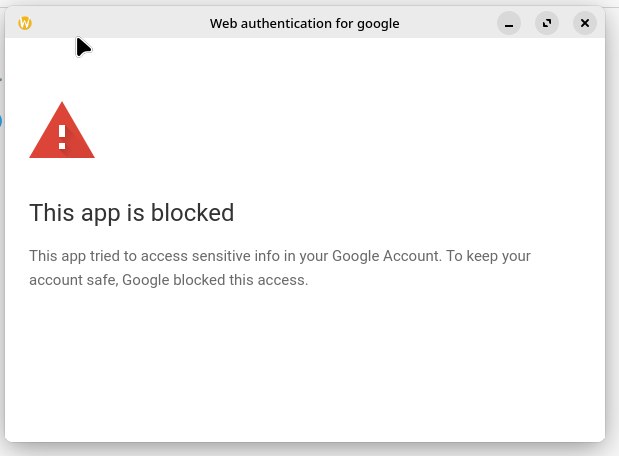Click the phrase "Google blocked this access."
This screenshot has width=619, height=456.
pyautogui.click(x=215, y=281)
